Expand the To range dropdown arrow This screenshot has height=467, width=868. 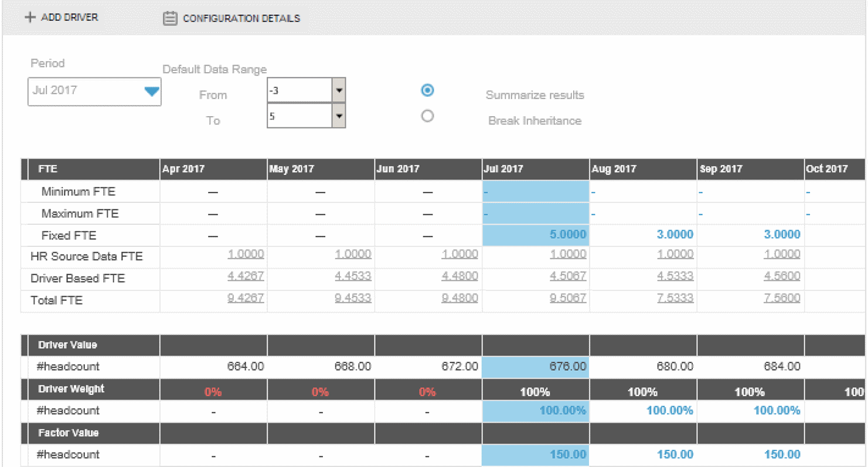point(339,116)
